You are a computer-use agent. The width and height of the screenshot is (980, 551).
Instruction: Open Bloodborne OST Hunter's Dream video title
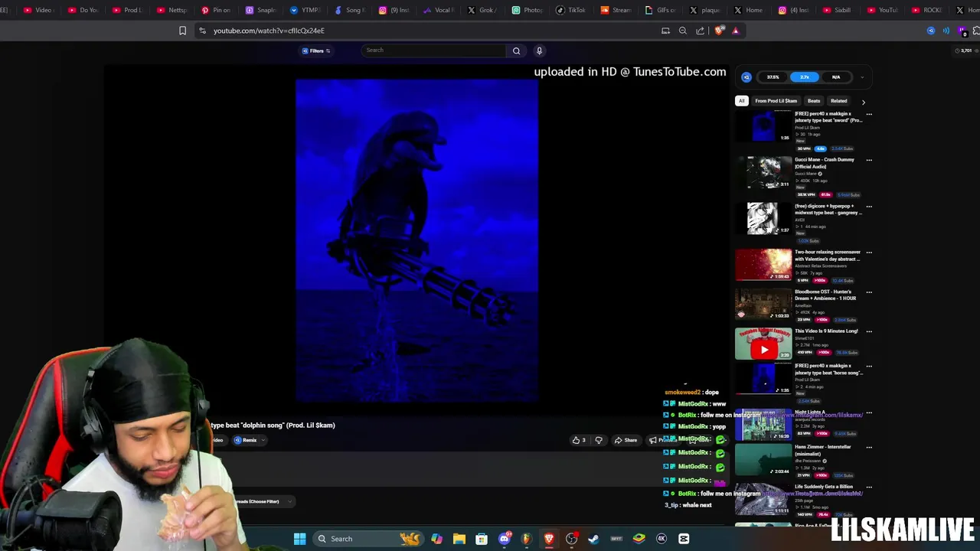point(825,295)
